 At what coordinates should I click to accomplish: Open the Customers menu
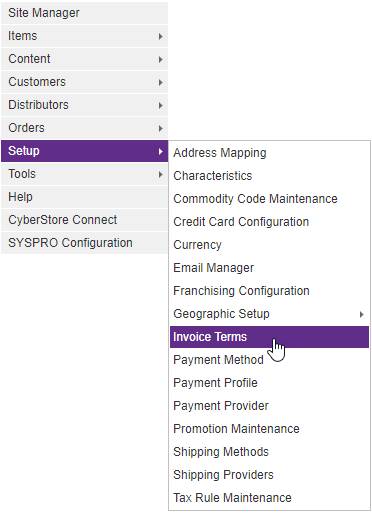click(84, 82)
